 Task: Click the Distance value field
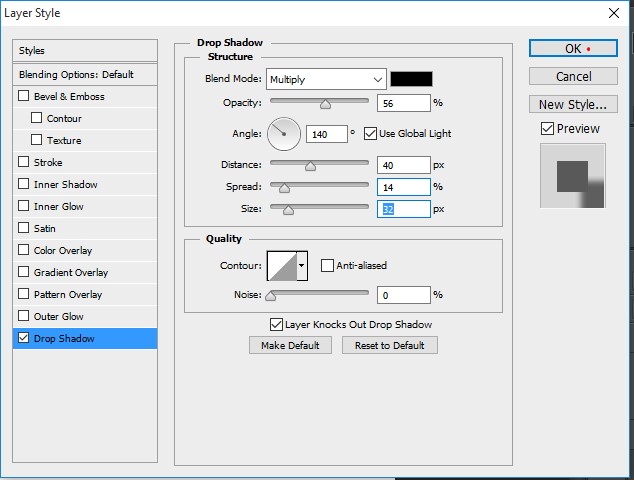point(404,165)
